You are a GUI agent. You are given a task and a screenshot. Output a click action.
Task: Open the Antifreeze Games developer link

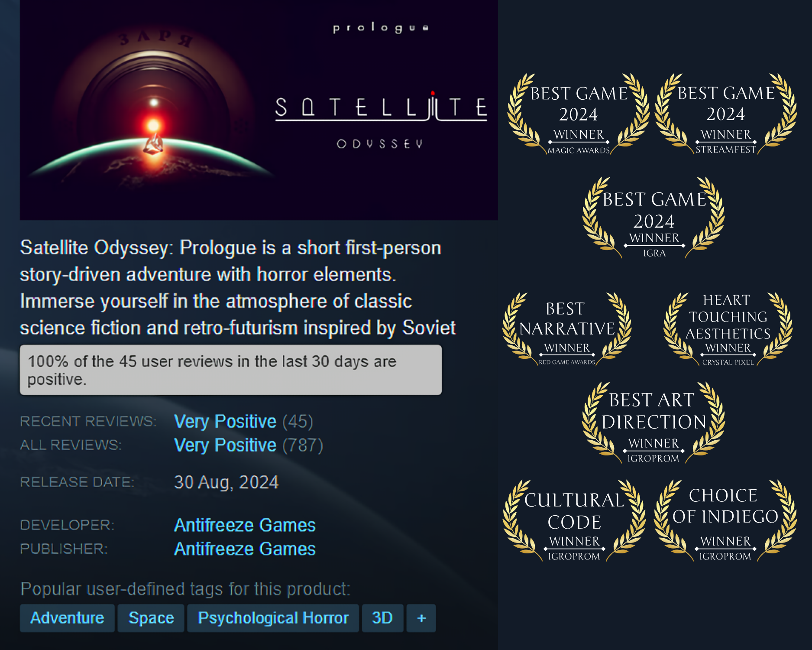pos(245,525)
